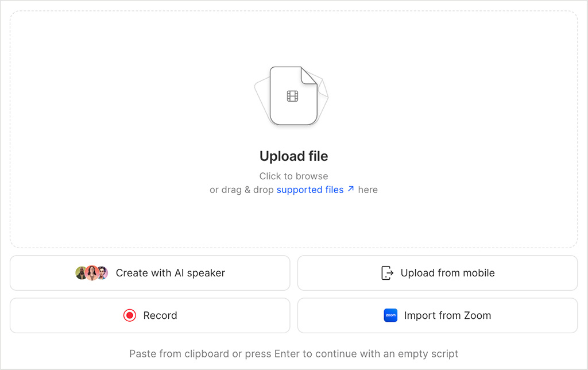This screenshot has height=370, width=588.
Task: Open the supported files link
Action: 310,190
